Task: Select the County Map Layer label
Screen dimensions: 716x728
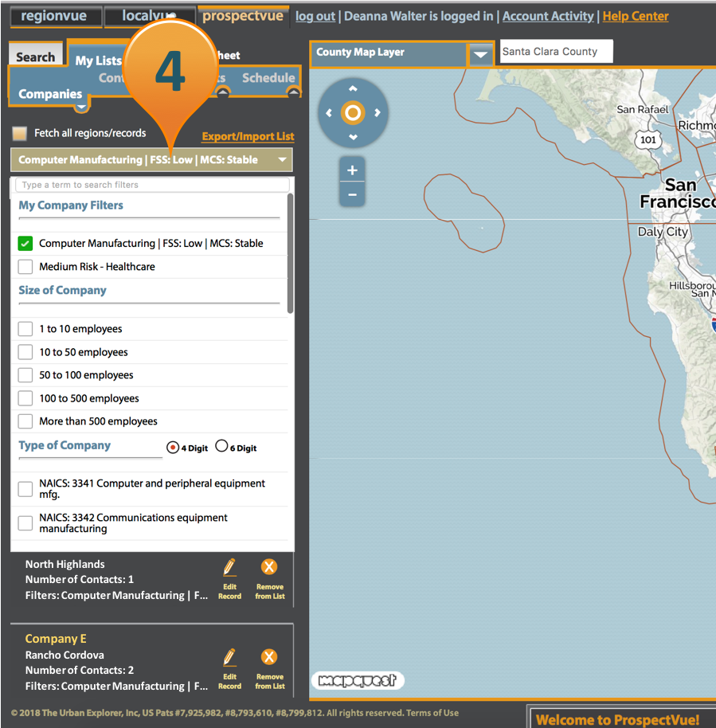Action: click(360, 52)
